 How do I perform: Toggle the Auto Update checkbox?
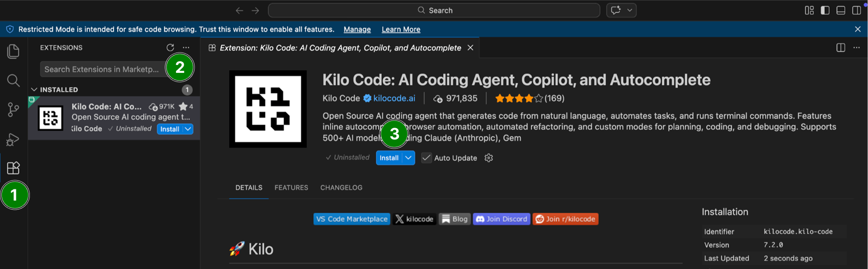click(426, 158)
